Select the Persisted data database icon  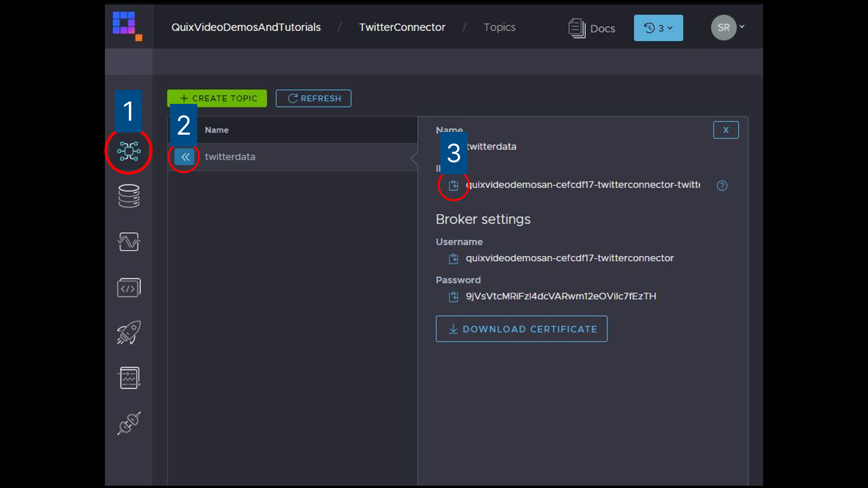[128, 197]
